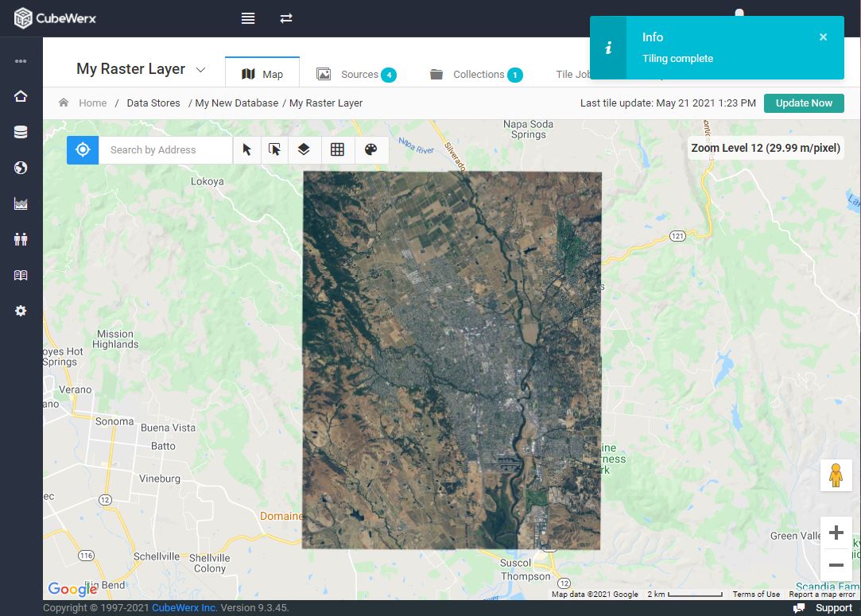Focus the Search by Address field

click(165, 150)
